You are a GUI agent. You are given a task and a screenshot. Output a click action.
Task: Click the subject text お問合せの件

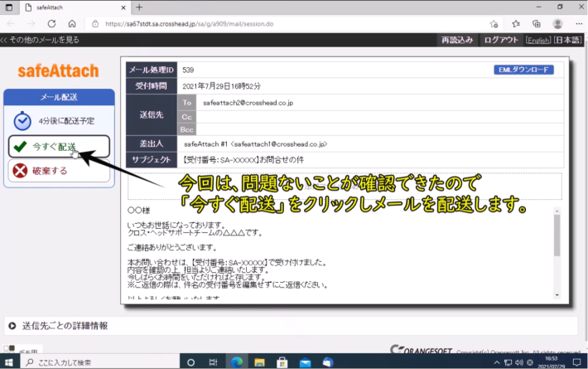pyautogui.click(x=282, y=160)
